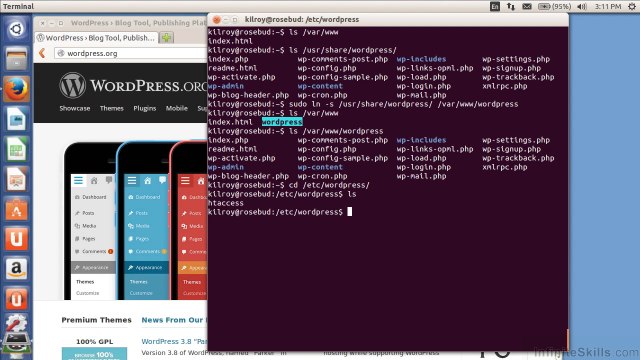Open the Mobile menu on WordPress.org
Viewport: 640px width, 360px height.
point(177,108)
